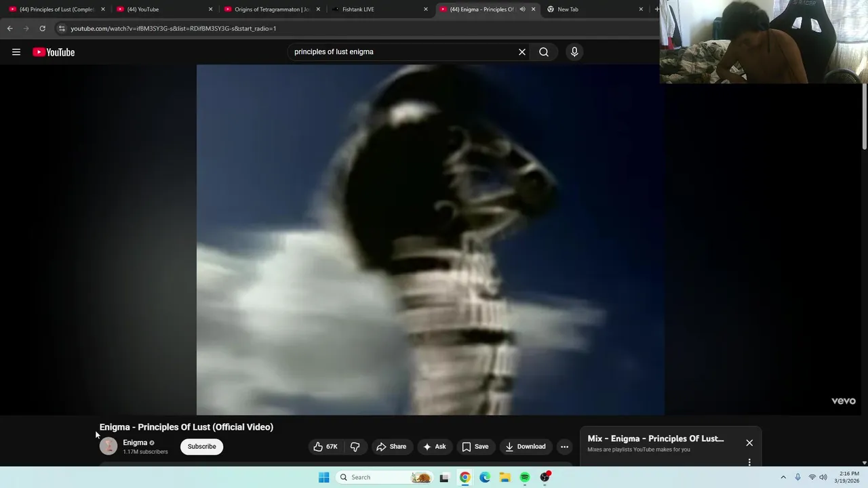Viewport: 868px width, 488px height.
Task: Mute the playing Enigma tab audio
Action: pos(522,9)
